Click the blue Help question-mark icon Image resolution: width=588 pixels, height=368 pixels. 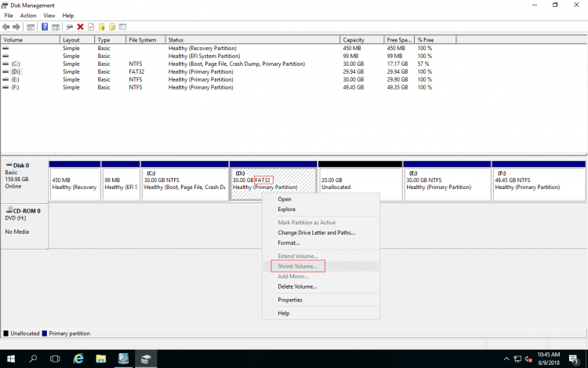(x=45, y=27)
